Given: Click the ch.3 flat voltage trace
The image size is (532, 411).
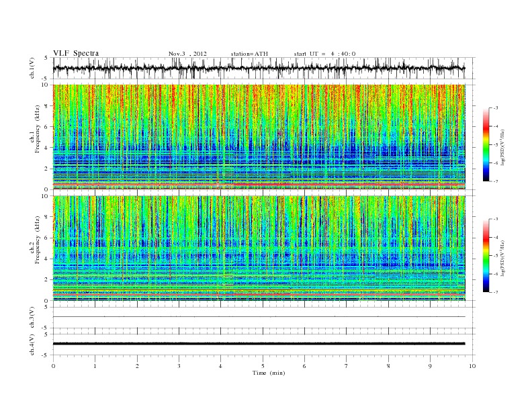Looking at the screenshot, I should 259,317.
